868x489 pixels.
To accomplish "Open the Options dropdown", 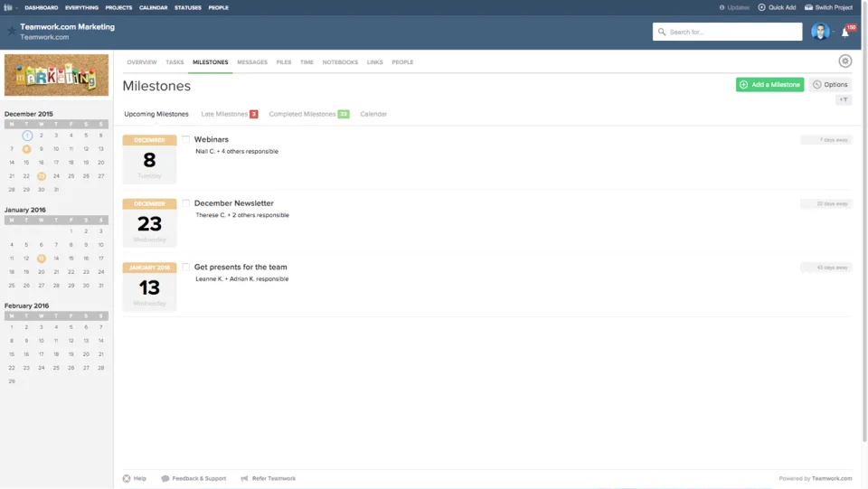I will (x=830, y=85).
